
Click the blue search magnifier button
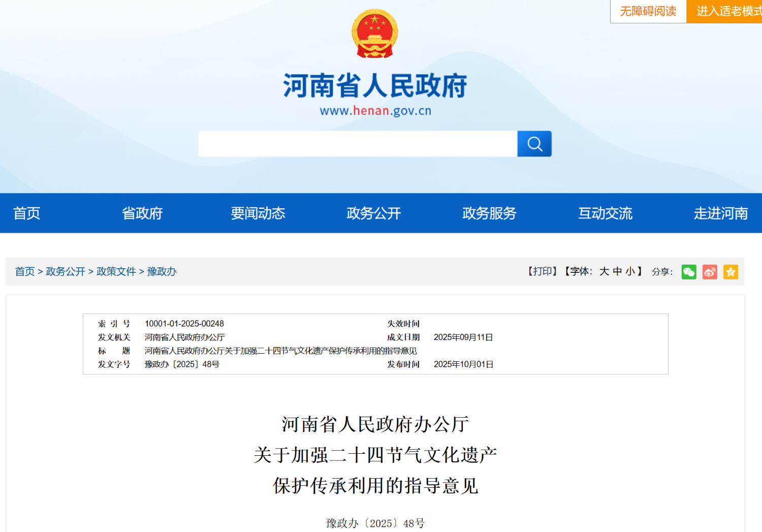[x=534, y=144]
